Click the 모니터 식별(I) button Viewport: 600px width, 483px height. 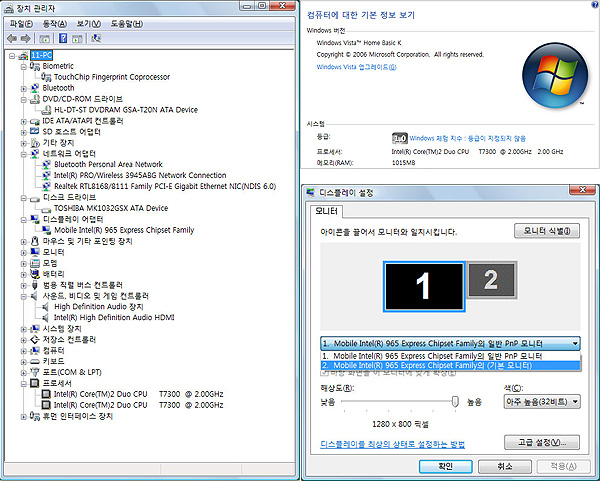[546, 231]
